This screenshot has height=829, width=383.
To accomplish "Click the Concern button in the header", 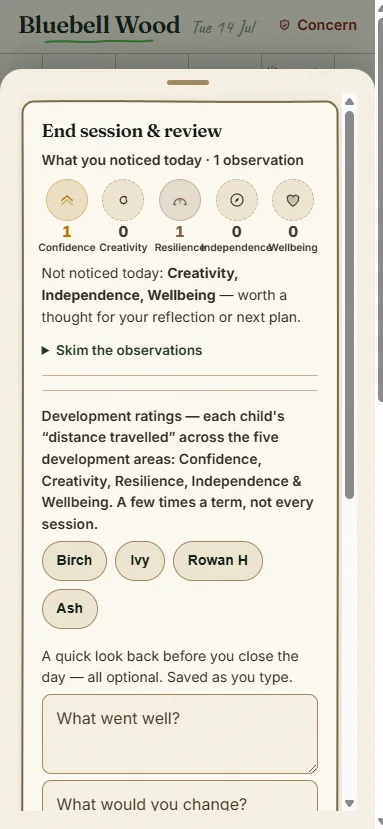I will click(x=318, y=25).
